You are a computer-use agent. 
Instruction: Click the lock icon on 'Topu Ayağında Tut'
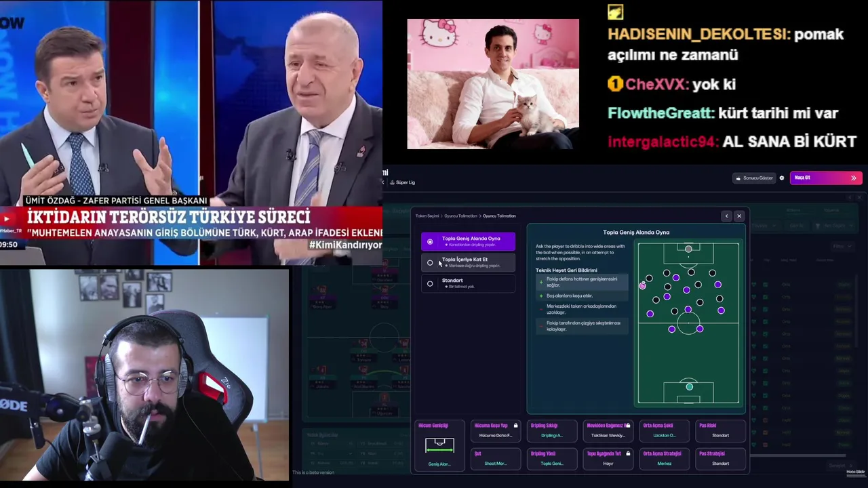[x=628, y=453]
